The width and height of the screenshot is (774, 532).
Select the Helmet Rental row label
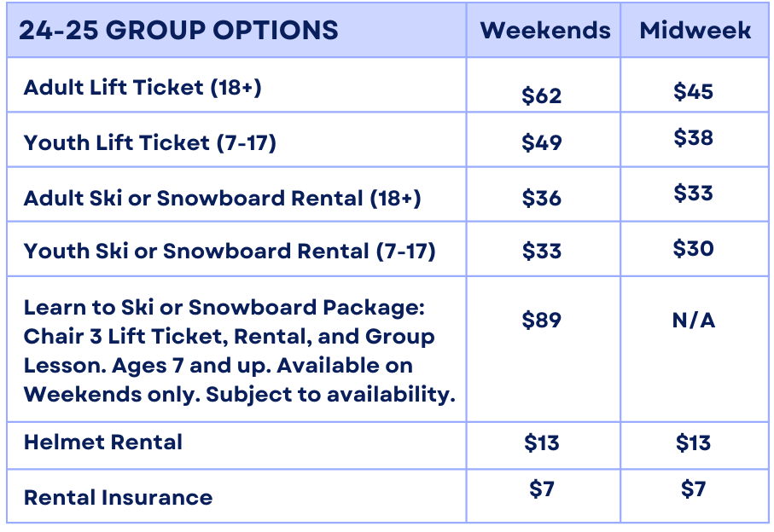103,442
